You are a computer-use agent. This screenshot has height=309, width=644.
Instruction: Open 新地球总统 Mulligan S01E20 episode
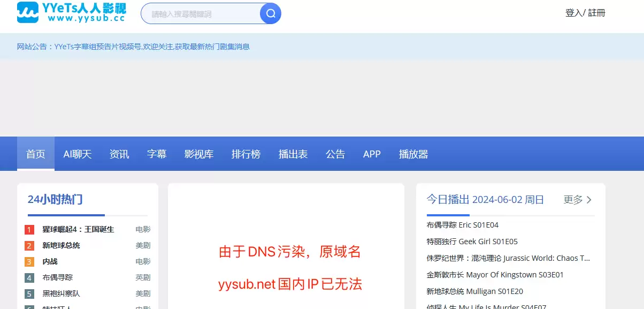point(475,291)
